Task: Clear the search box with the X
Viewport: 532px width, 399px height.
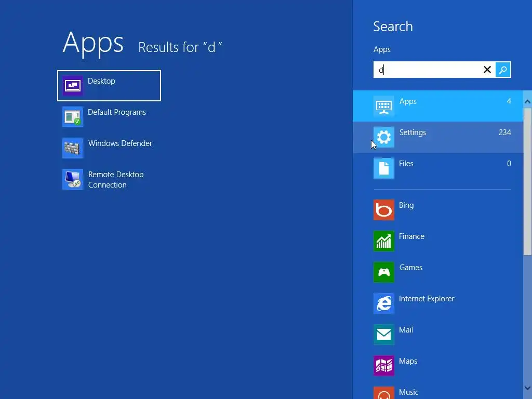Action: click(x=487, y=70)
